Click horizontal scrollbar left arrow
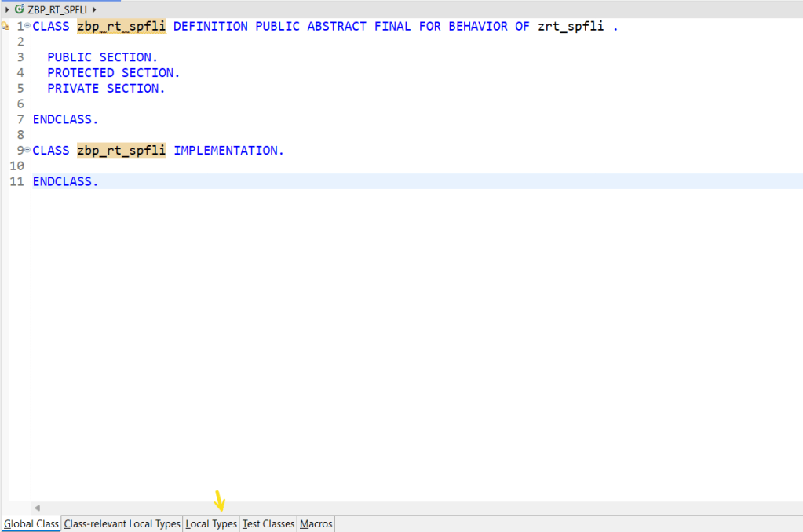The image size is (803, 532). pyautogui.click(x=38, y=508)
